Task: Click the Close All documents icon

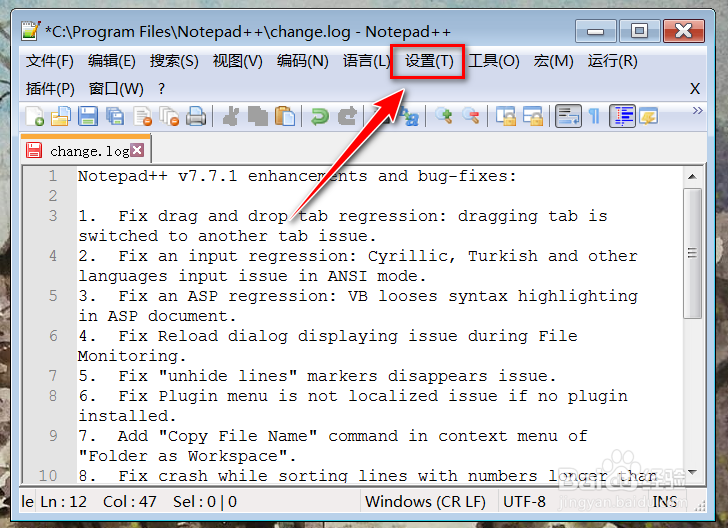Action: click(169, 116)
